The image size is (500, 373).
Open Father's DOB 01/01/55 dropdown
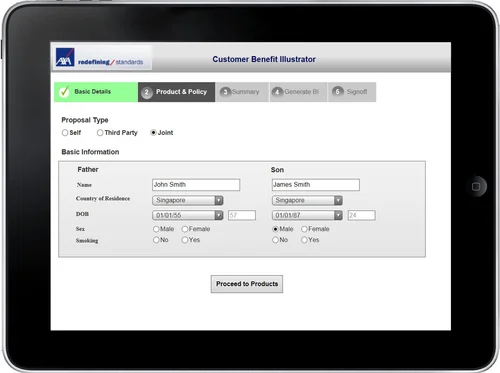click(188, 215)
